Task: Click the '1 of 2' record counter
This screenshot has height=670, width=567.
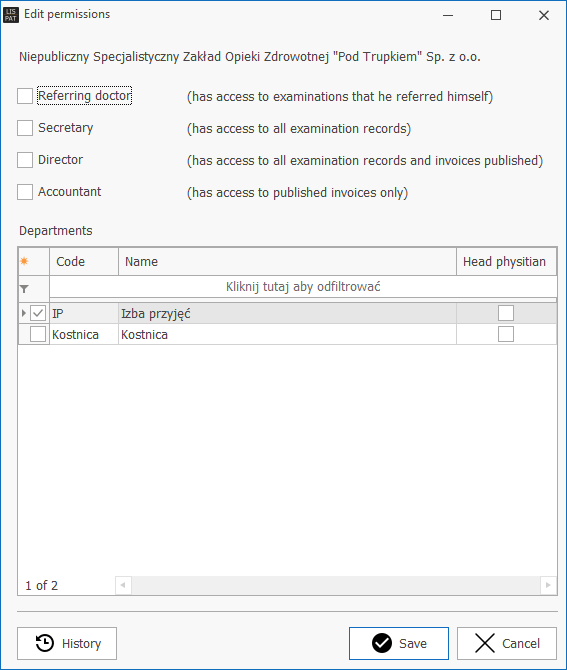Action: tap(41, 585)
